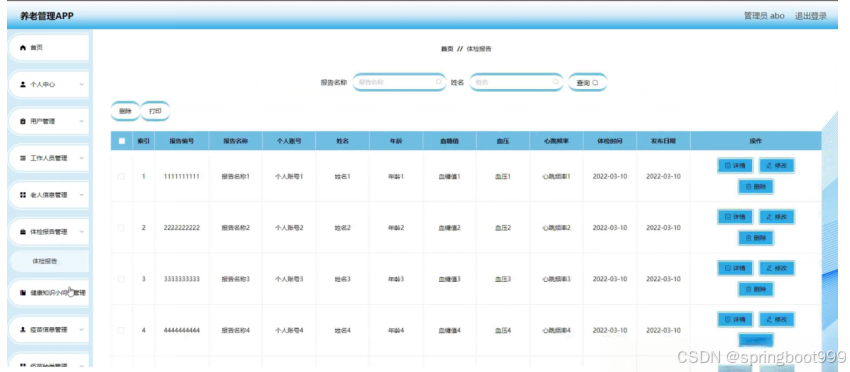
Task: Click the icon beside 健康知识小问答管理
Action: click(x=23, y=293)
